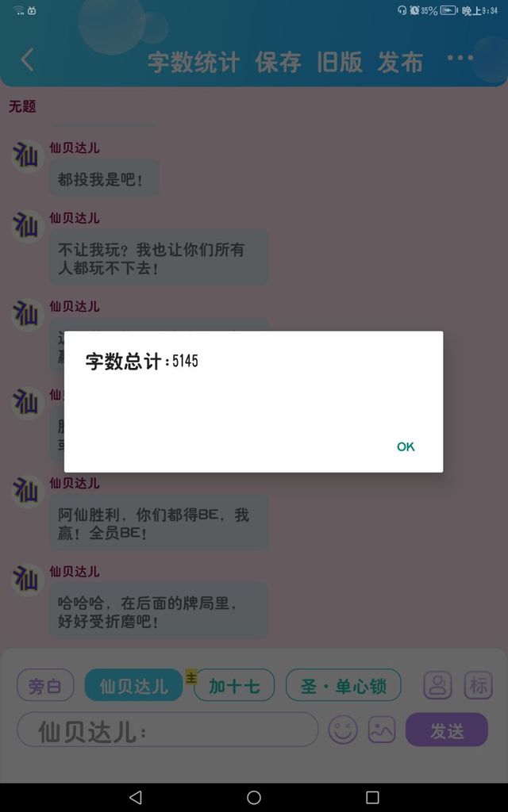Tap the 标 marker icon
Image resolution: width=508 pixels, height=812 pixels.
tap(479, 686)
